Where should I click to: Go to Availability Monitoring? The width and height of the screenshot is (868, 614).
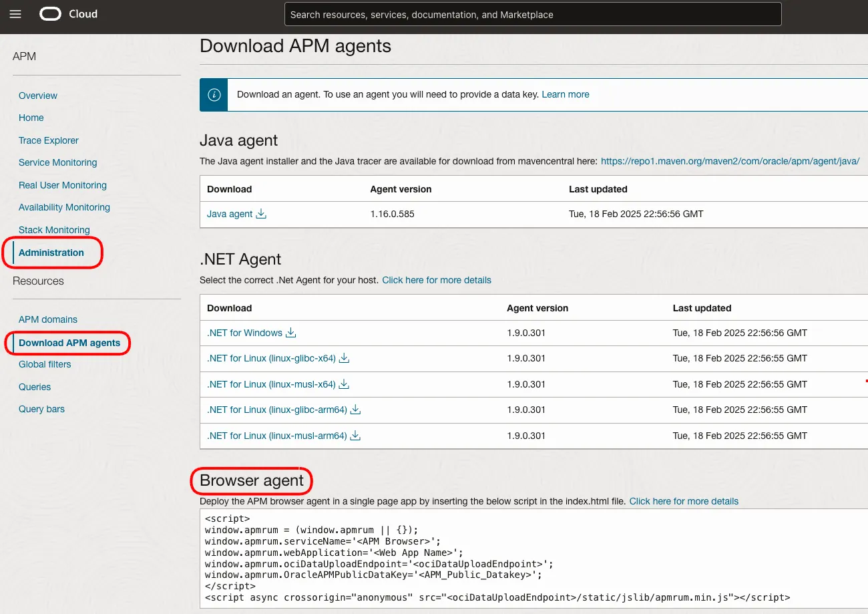(x=64, y=207)
